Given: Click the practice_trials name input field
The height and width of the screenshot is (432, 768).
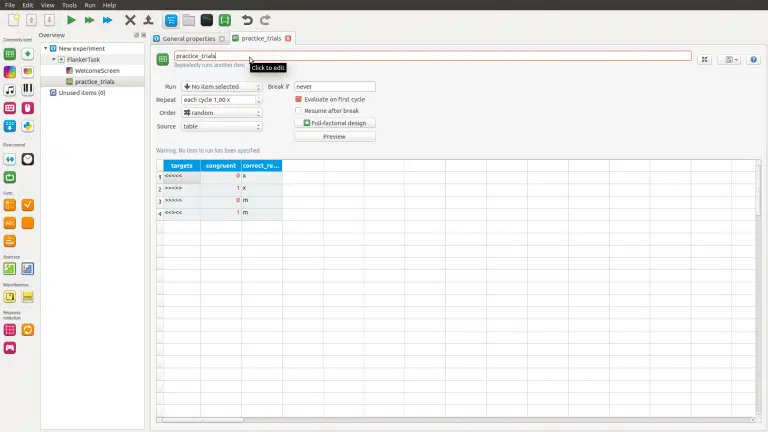Looking at the screenshot, I should [433, 56].
